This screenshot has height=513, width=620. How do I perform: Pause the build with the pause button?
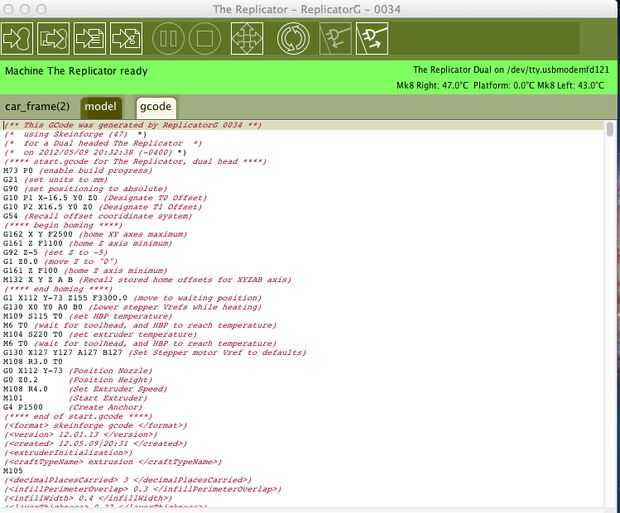click(168, 38)
